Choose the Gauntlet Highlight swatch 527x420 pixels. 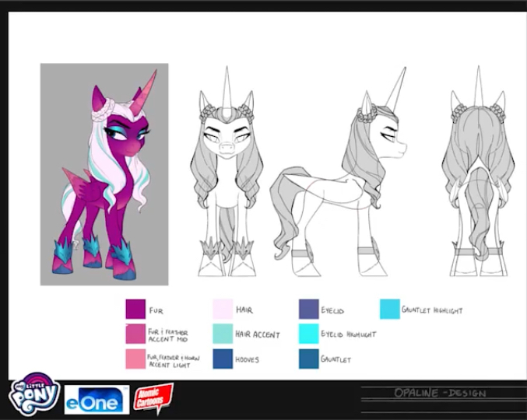(x=390, y=309)
